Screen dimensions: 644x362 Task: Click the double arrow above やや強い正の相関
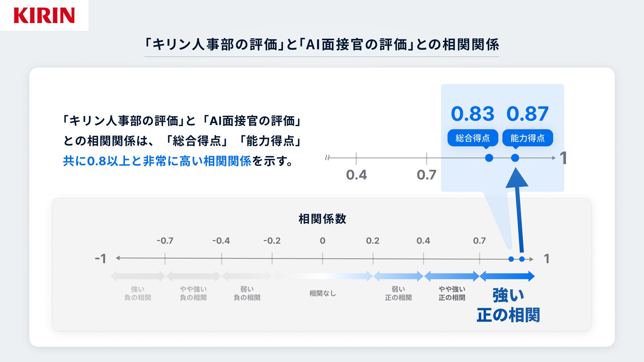click(451, 276)
